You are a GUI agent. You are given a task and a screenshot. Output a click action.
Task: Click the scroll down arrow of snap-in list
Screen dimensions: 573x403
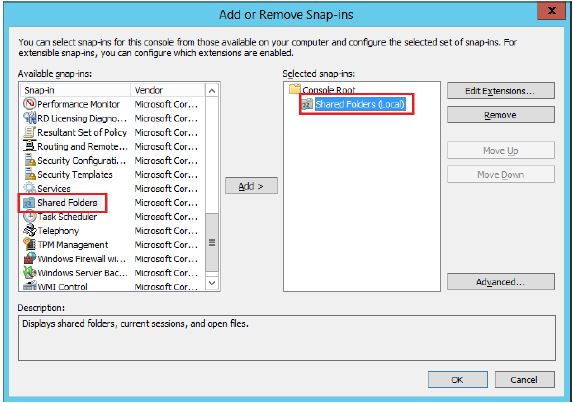pyautogui.click(x=212, y=283)
